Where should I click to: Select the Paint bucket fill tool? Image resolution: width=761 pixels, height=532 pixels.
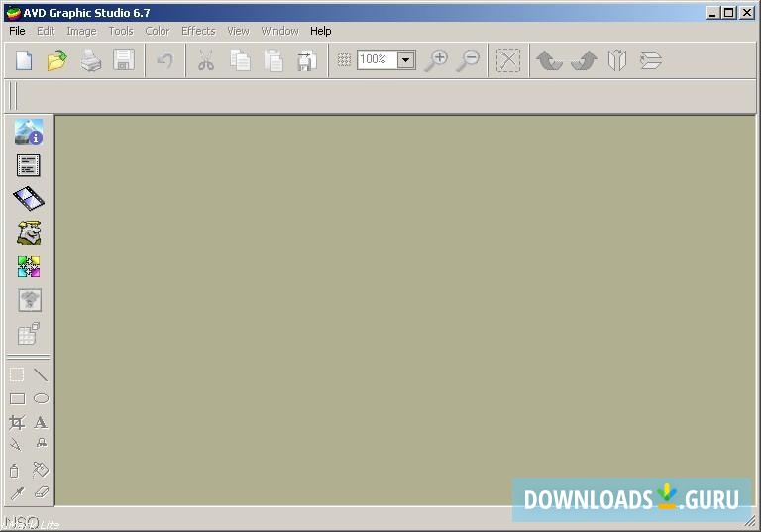tap(41, 470)
